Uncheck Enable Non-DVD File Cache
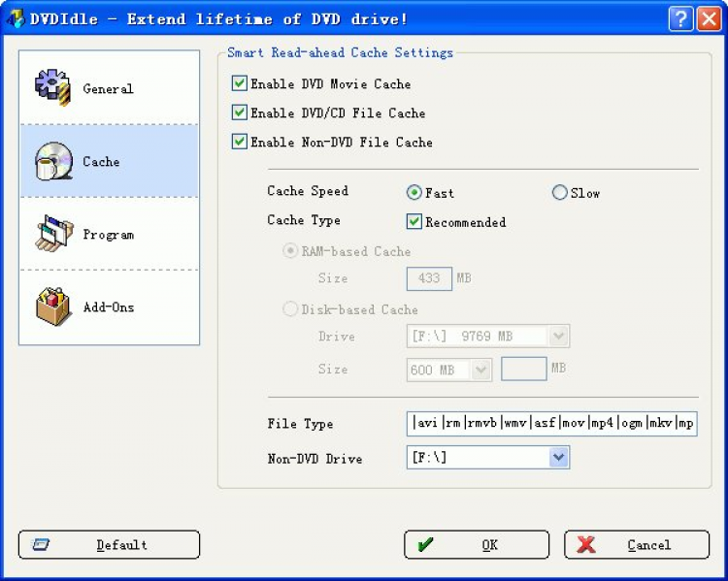728x581 pixels. [239, 141]
